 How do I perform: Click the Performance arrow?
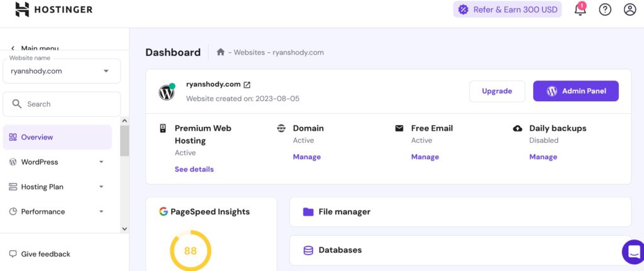point(101,211)
